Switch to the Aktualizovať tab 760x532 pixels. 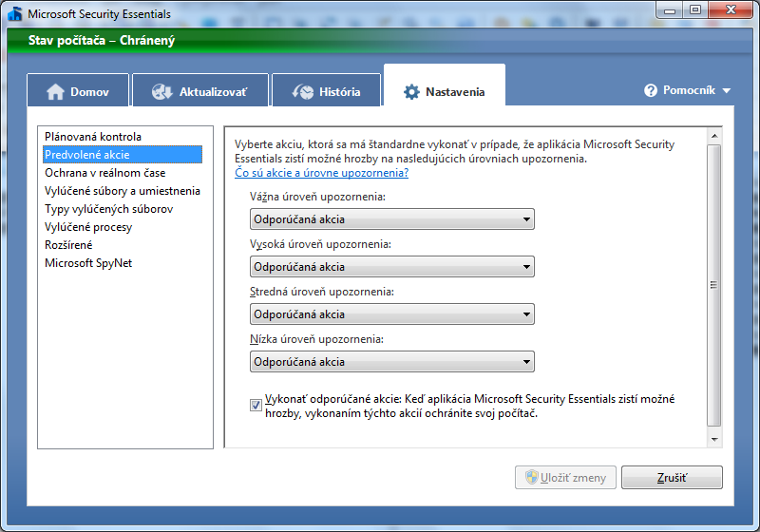tap(199, 92)
